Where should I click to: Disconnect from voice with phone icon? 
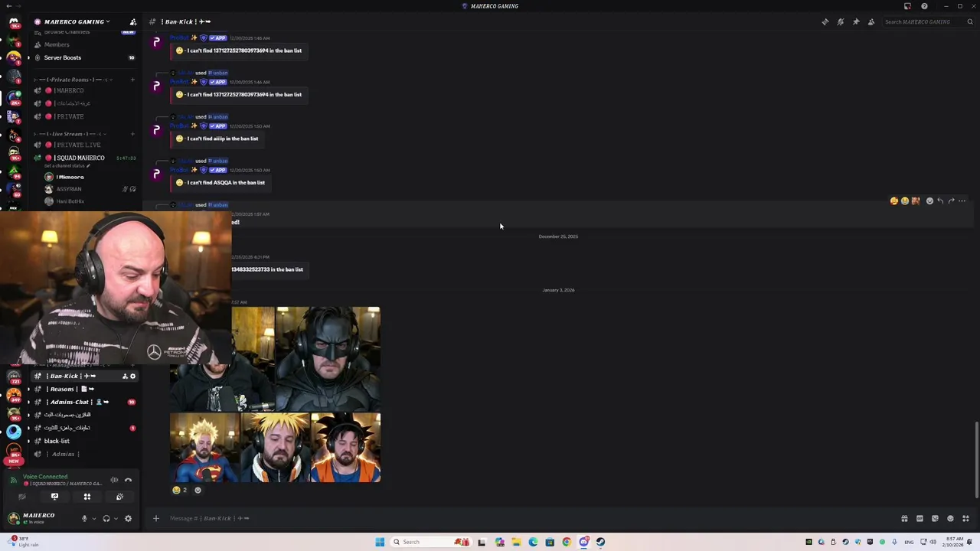point(129,480)
